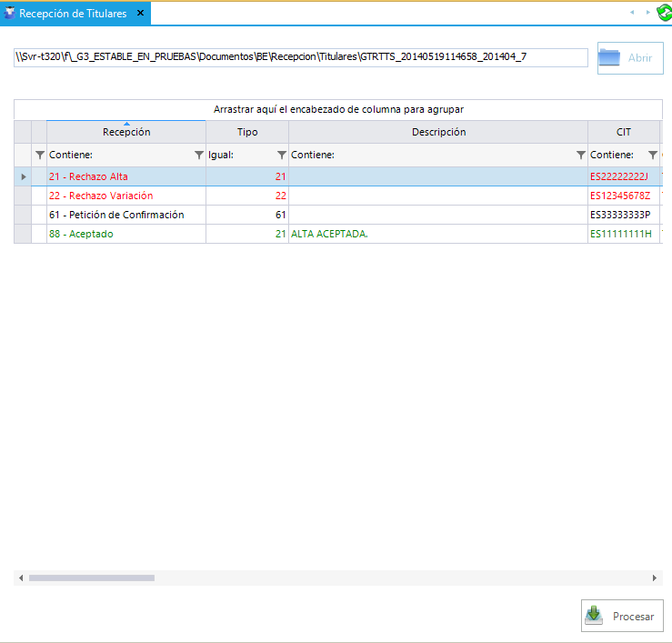Click the file path input field

(300, 57)
